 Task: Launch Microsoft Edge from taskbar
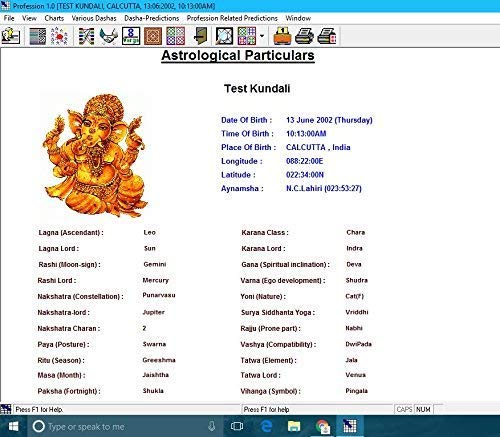pos(266,426)
